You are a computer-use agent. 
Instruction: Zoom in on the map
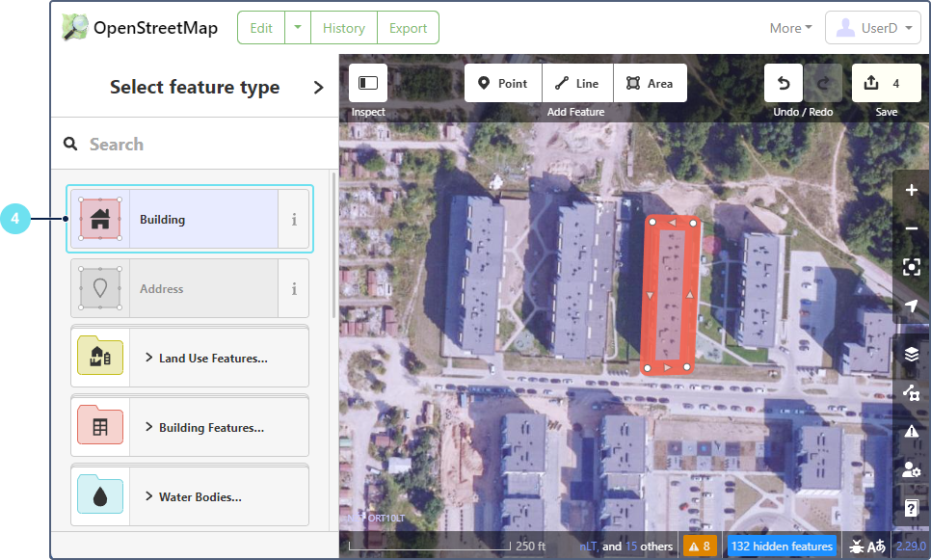coord(912,190)
